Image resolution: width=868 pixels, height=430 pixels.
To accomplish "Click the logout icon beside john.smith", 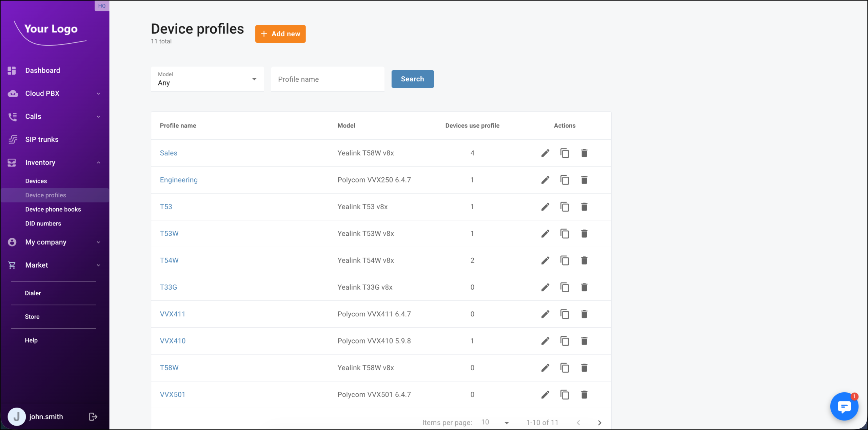I will (x=93, y=416).
